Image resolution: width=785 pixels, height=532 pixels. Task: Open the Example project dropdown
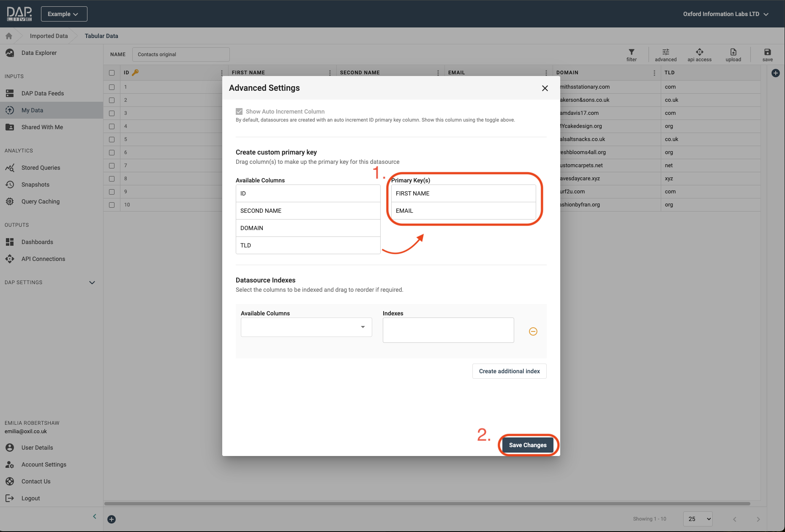click(x=64, y=14)
